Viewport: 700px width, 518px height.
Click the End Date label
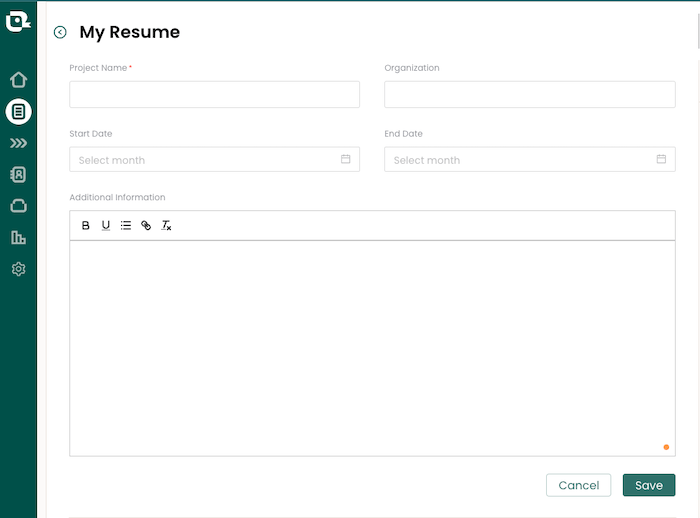point(403,134)
